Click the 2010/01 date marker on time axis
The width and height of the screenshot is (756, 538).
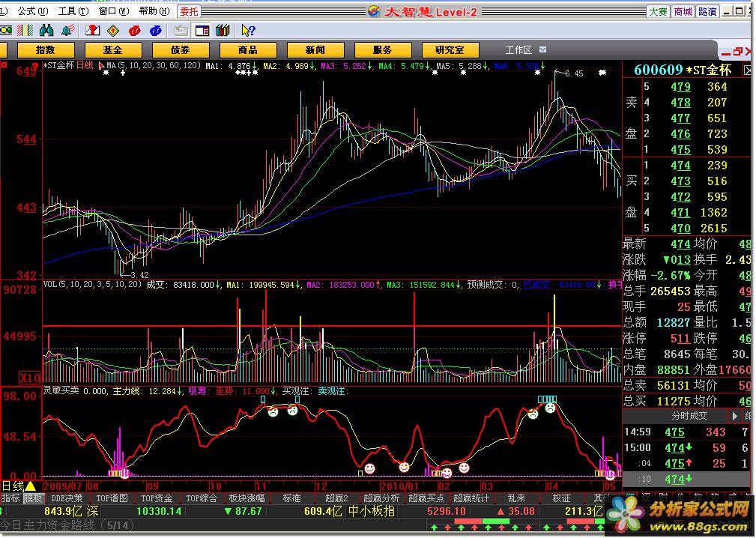click(x=399, y=486)
